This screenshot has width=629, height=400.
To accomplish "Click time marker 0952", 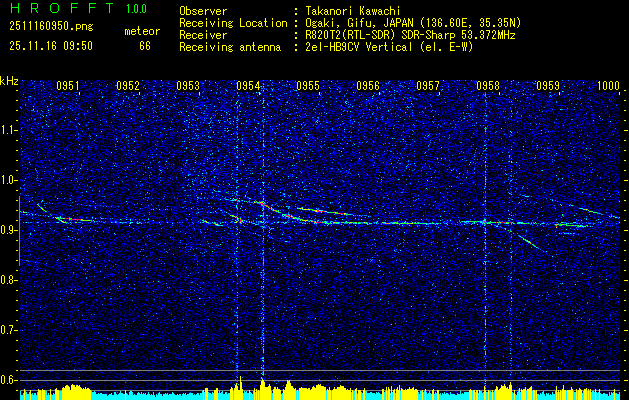I will coord(128,85).
